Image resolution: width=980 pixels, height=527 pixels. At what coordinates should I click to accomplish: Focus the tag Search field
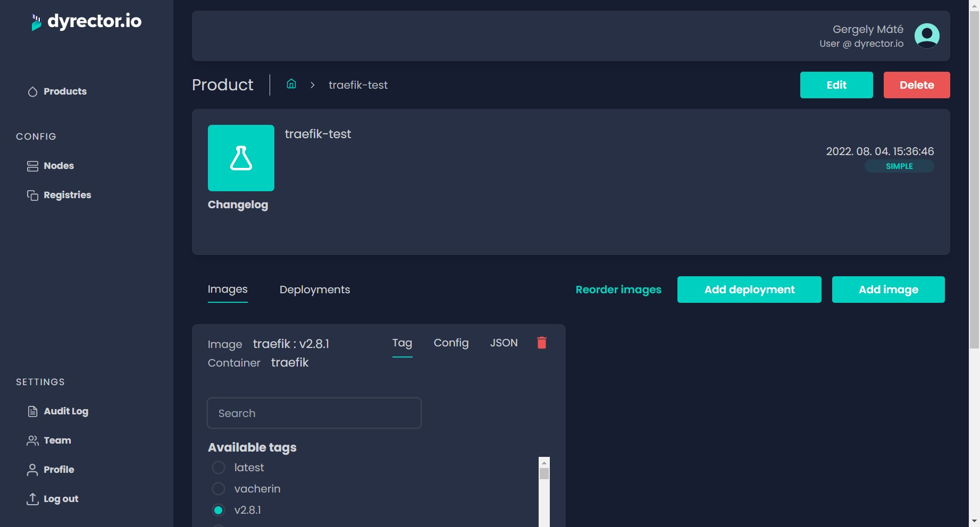click(314, 413)
